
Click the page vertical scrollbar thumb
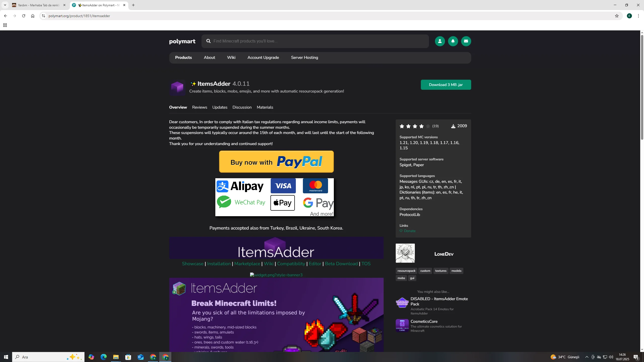tap(642, 87)
